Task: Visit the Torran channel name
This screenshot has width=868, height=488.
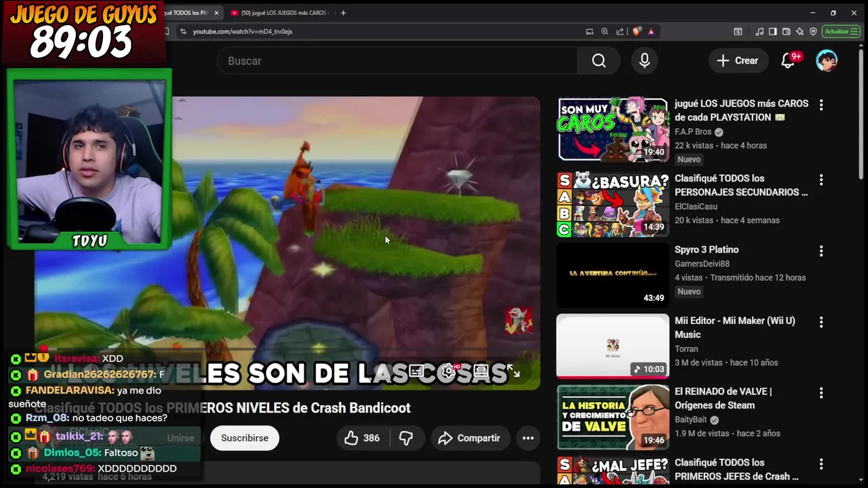Action: [x=686, y=349]
